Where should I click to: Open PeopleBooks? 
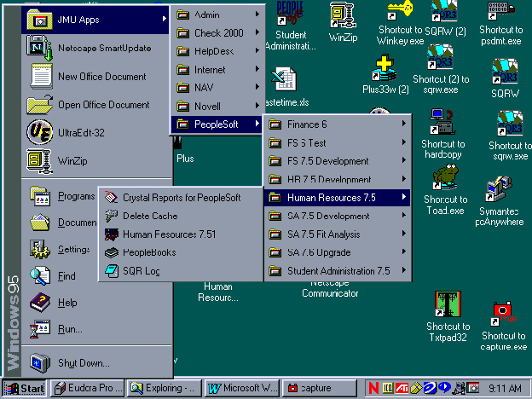(182, 252)
